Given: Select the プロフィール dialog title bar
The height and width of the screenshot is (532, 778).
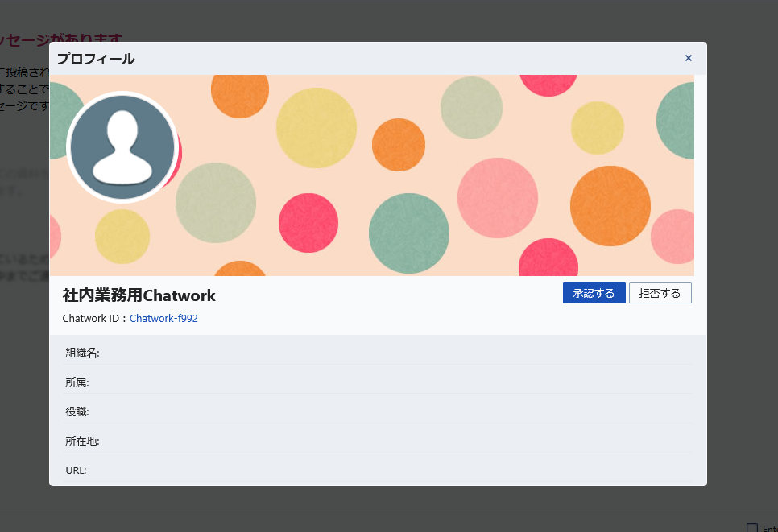Looking at the screenshot, I should point(95,58).
